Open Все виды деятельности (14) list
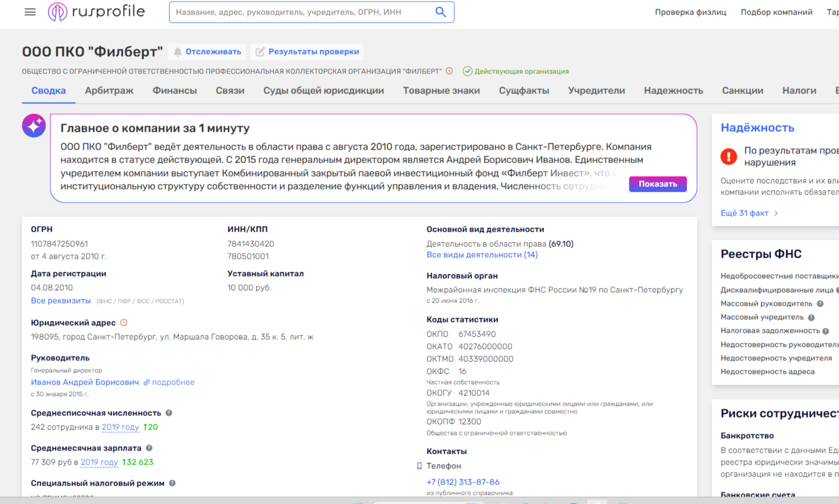 [482, 255]
